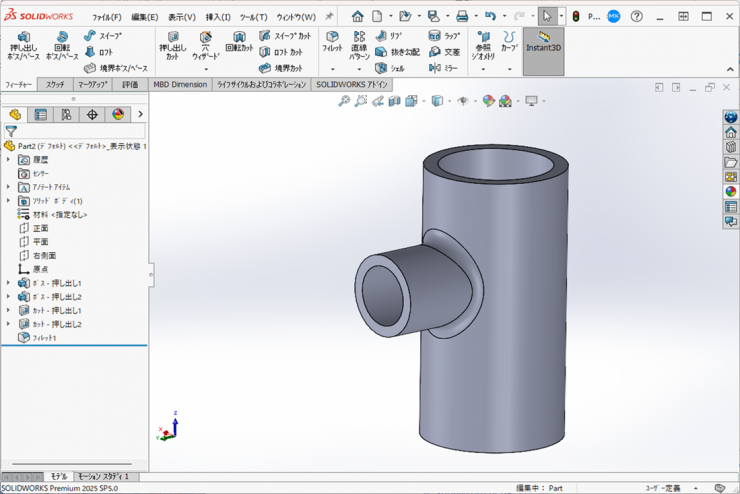Switch to the スケッチ (Sketch) tab
Screen dimensions: 740x494
[x=55, y=85]
